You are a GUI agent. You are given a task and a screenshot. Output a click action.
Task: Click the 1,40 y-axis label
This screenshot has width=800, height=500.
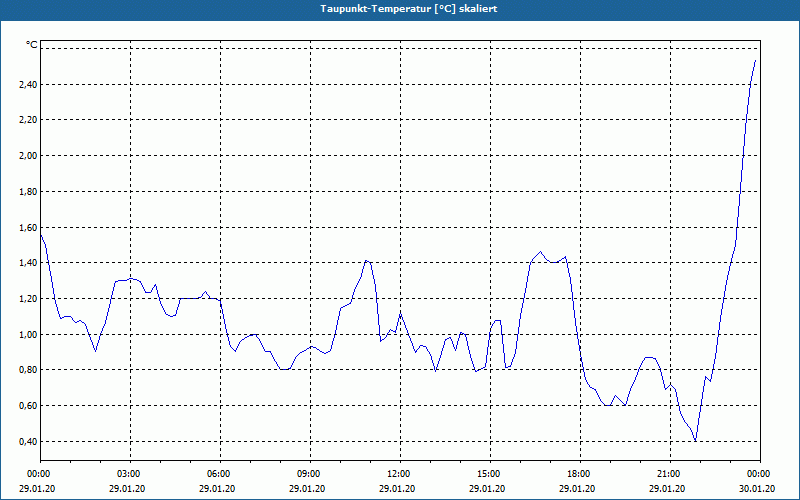[28, 263]
